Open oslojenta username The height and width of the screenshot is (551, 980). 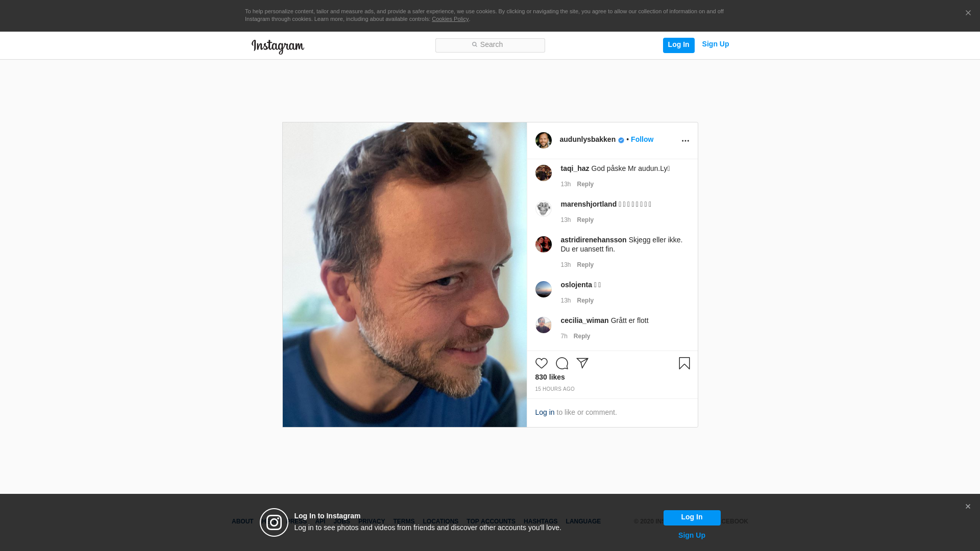click(x=576, y=285)
